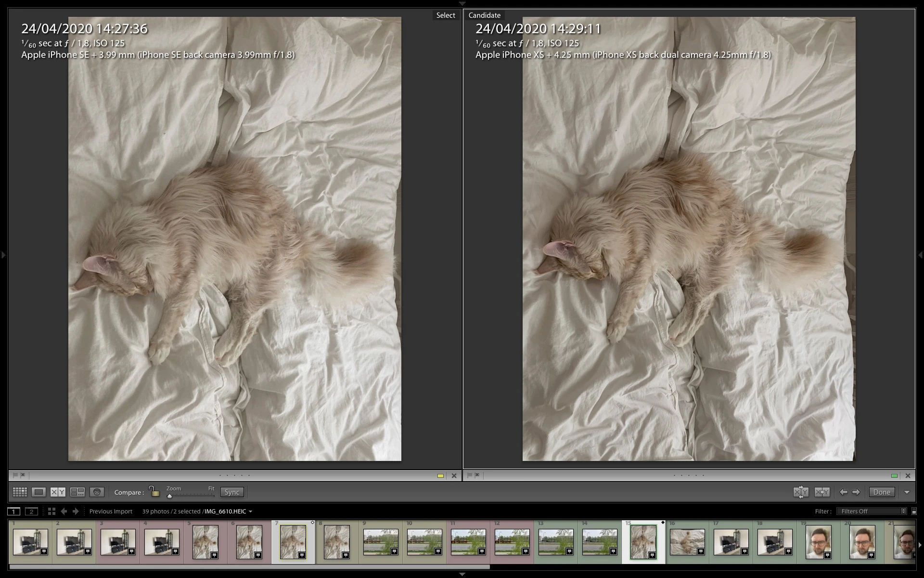The image size is (924, 578).
Task: Switch to Grid view
Action: pyautogui.click(x=20, y=492)
